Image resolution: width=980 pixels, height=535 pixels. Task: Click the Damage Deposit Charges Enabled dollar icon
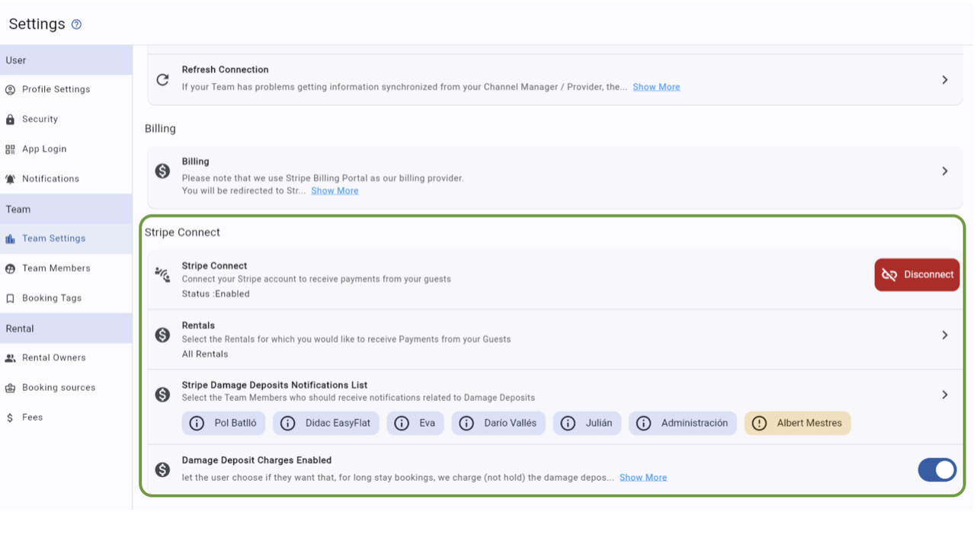pyautogui.click(x=162, y=470)
